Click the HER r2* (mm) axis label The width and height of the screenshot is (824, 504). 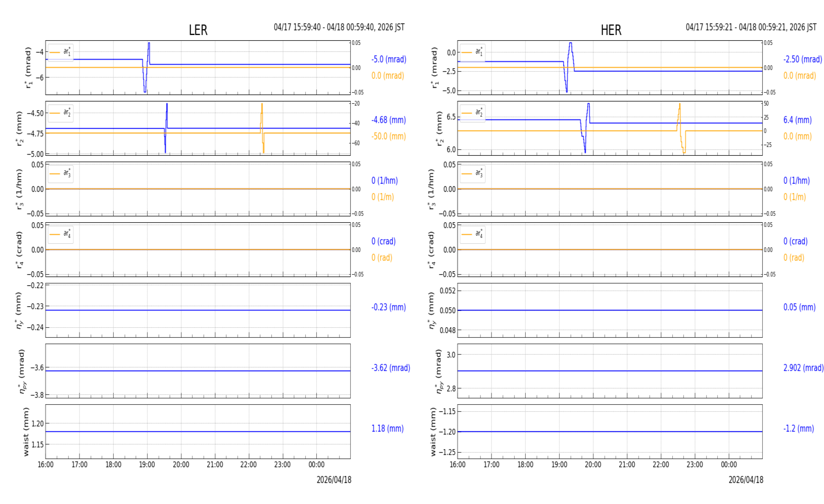point(439,128)
